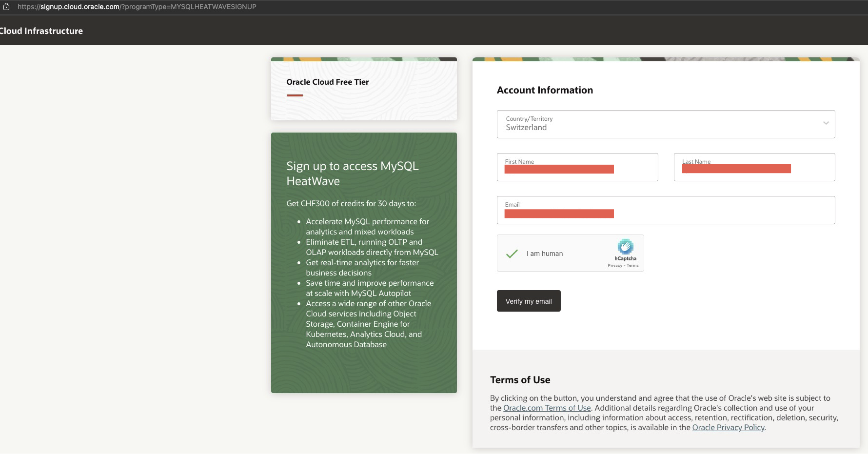Open the Country/Territory dropdown
Image resolution: width=868 pixels, height=454 pixels.
coord(666,124)
